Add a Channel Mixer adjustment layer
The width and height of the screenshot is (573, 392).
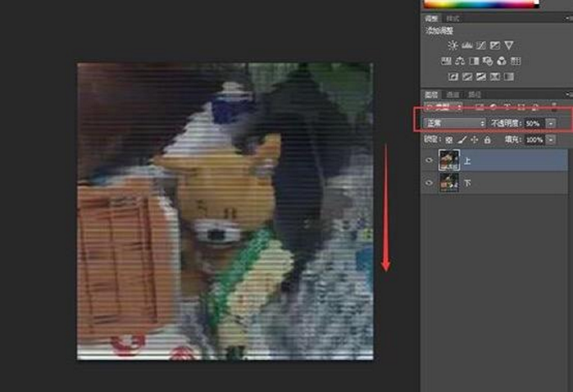(501, 61)
